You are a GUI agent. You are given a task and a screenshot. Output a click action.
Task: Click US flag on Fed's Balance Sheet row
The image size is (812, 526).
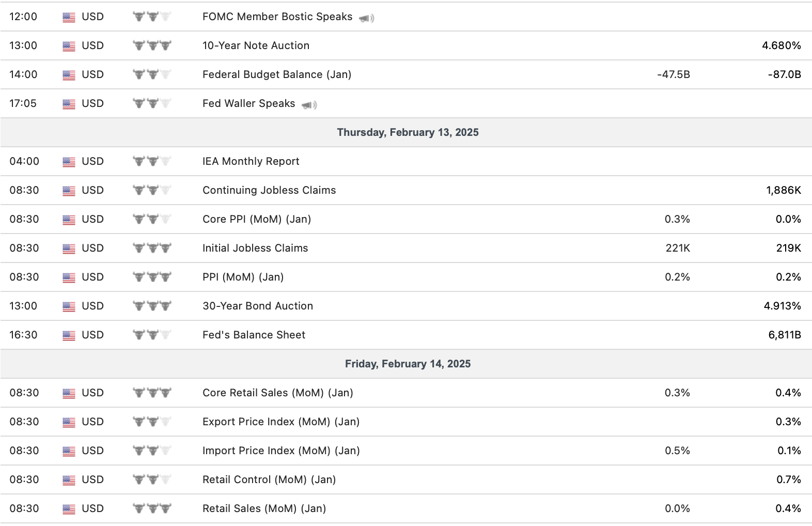coord(69,335)
